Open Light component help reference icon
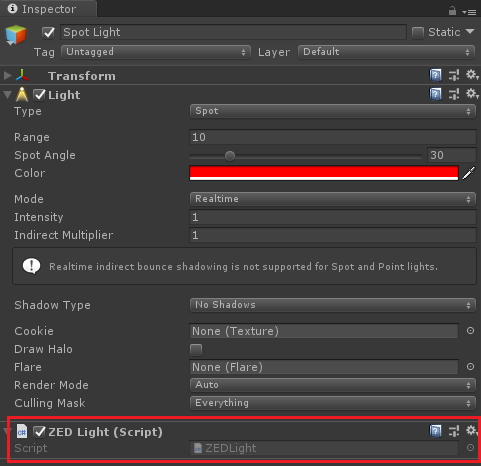Viewport: 481px width, 466px height. coord(435,94)
